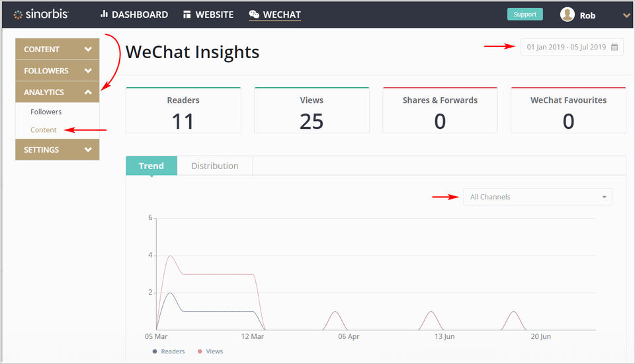Click the 12 Mar axis label
Screen dimensions: 635x364
pos(252,336)
